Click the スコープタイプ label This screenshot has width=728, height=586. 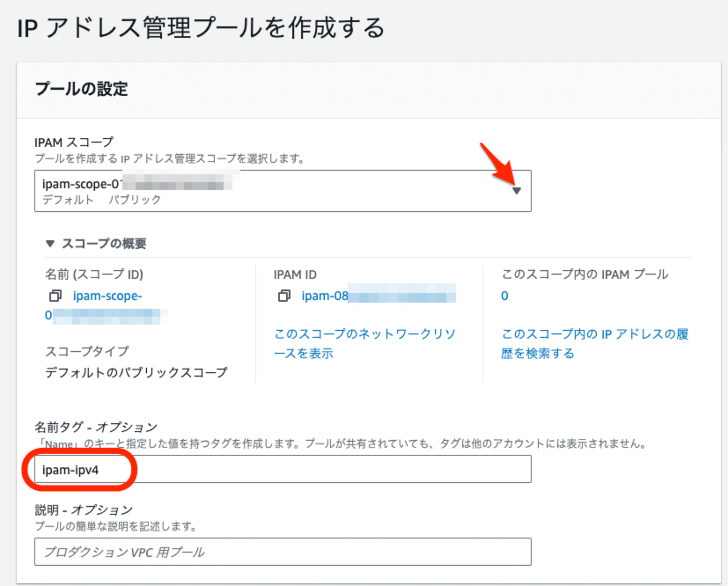[x=87, y=351]
